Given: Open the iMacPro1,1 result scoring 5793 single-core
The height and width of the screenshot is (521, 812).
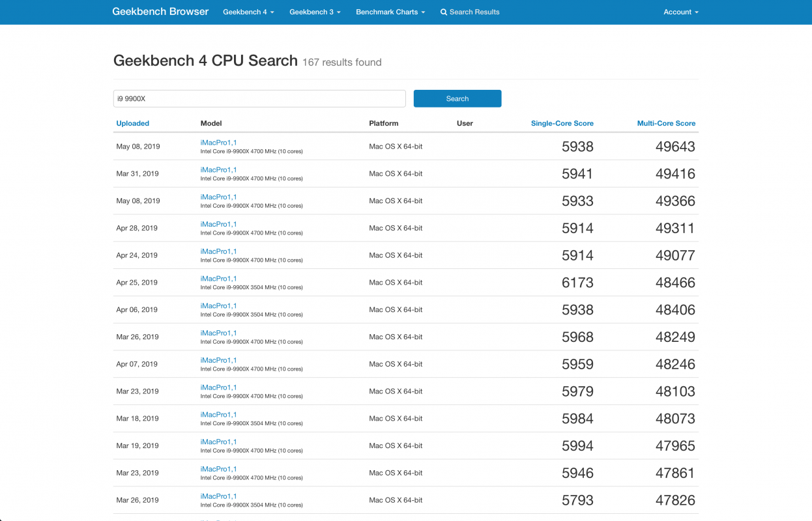Looking at the screenshot, I should click(218, 496).
